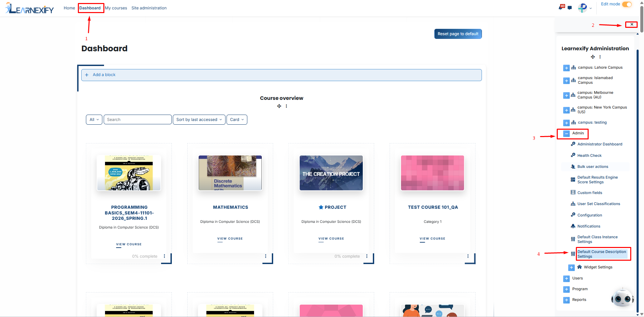This screenshot has width=644, height=317.
Task: Open the Creation Project course thumbnail
Action: pyautogui.click(x=331, y=173)
